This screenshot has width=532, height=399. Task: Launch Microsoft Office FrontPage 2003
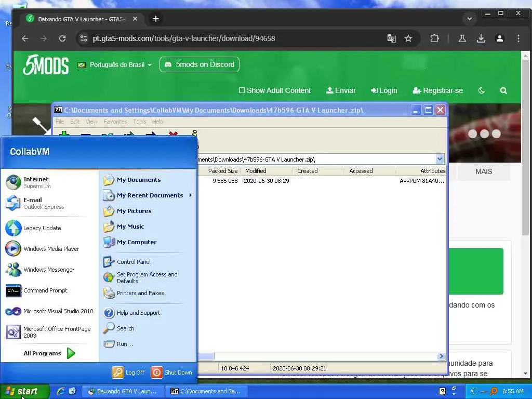pyautogui.click(x=49, y=332)
